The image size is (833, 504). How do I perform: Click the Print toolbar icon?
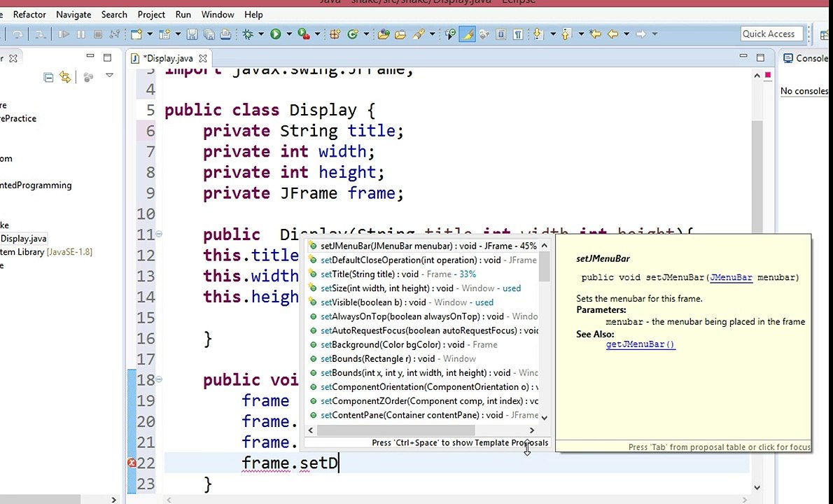tap(226, 34)
